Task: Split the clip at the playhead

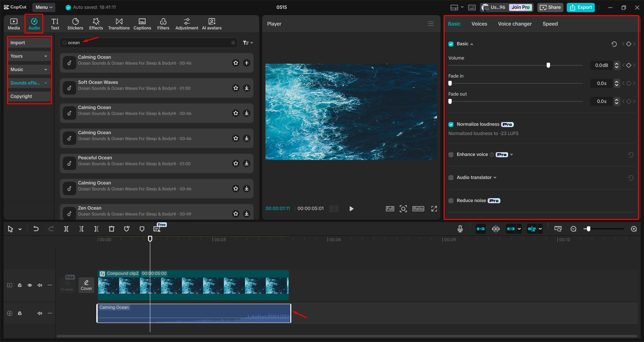Action: click(66, 229)
